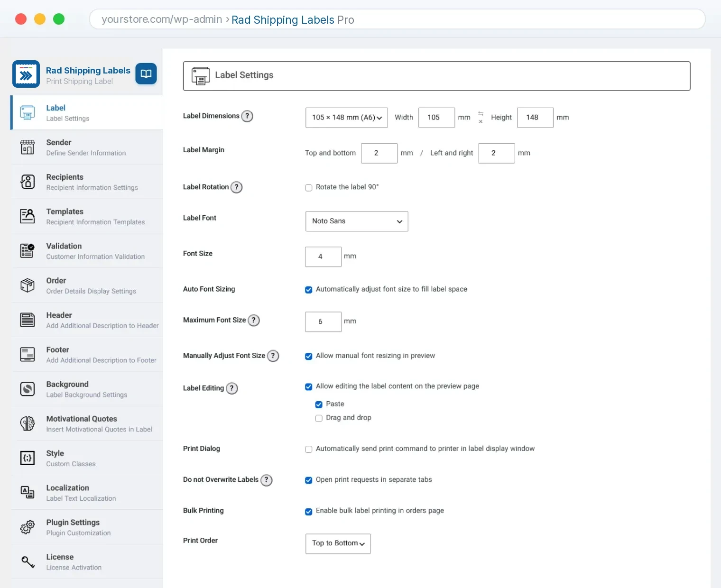Click the Header layout icon
Image resolution: width=721 pixels, height=588 pixels.
(28, 320)
